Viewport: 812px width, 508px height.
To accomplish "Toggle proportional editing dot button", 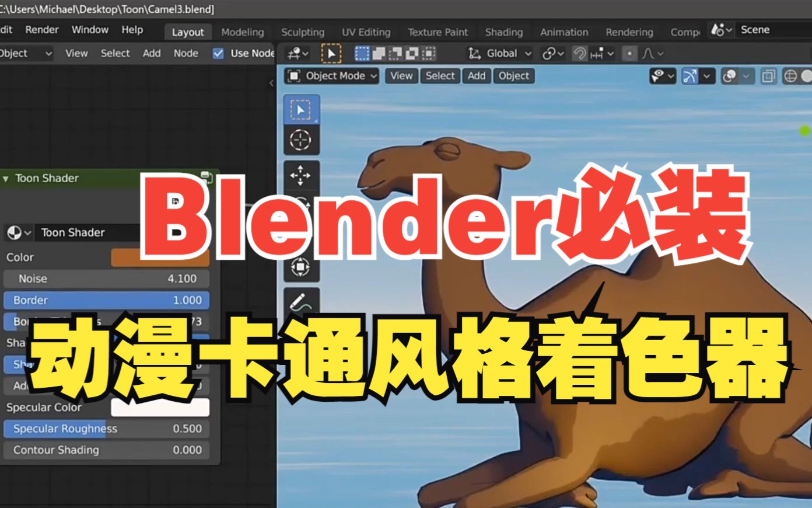I will 629,54.
